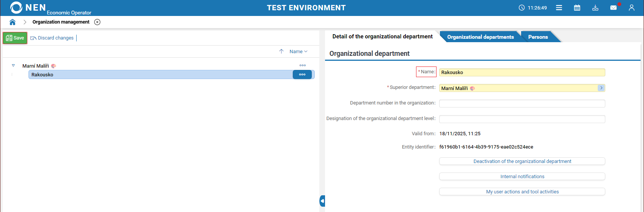Collapse the Marní Malíři tree node

(13, 66)
